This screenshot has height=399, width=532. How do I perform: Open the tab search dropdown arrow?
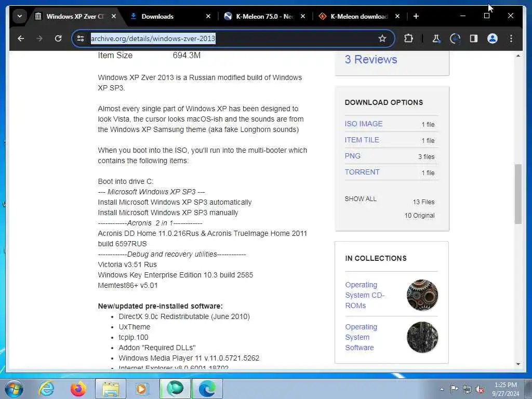tap(20, 16)
